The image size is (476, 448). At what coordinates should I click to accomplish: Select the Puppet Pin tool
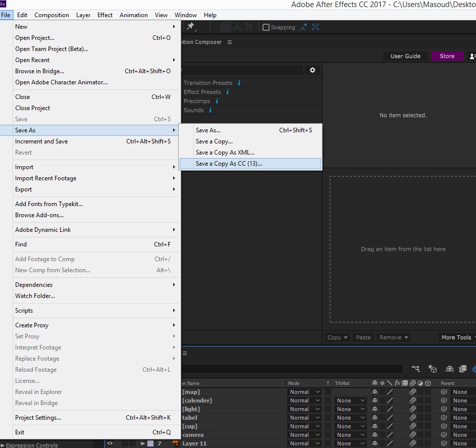point(191,27)
